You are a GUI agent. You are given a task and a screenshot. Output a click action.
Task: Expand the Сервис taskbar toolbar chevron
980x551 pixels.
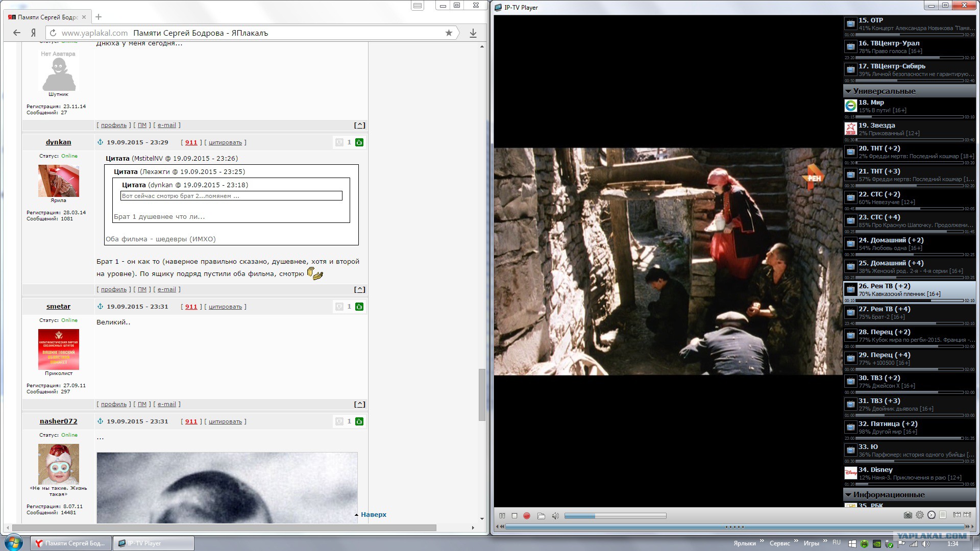pyautogui.click(x=796, y=541)
